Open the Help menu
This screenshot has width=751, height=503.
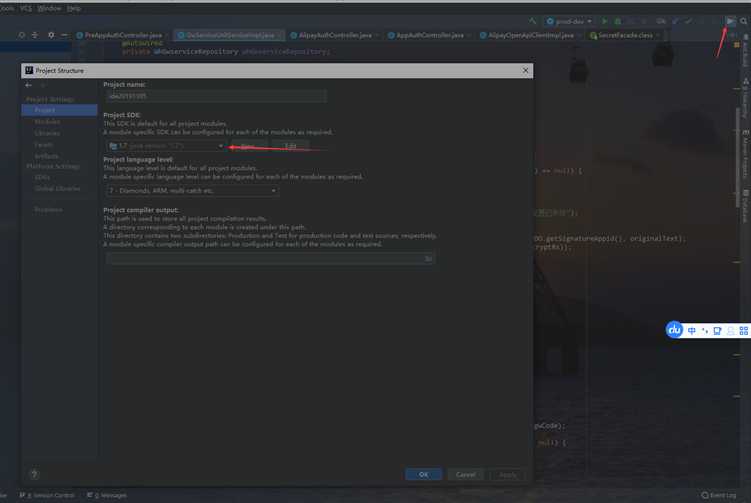click(x=73, y=8)
